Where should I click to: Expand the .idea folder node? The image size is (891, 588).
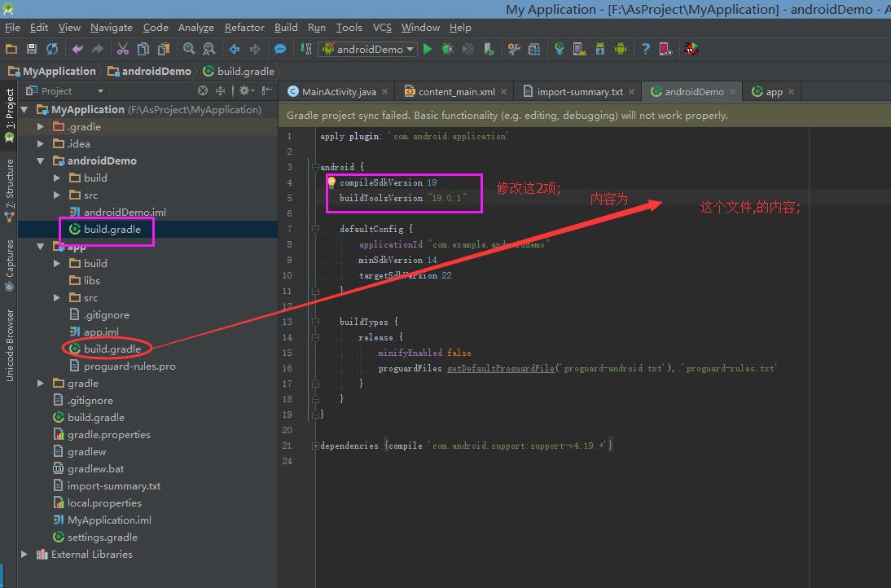(41, 143)
